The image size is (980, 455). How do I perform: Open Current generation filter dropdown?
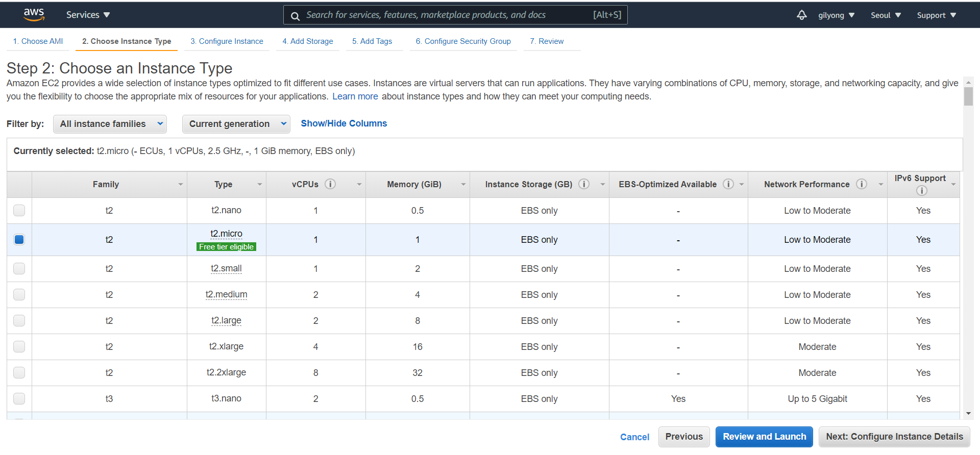(x=236, y=124)
